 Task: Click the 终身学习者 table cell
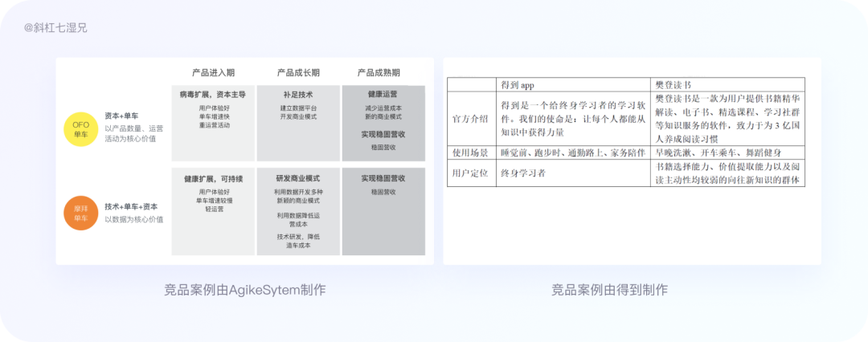coord(574,173)
